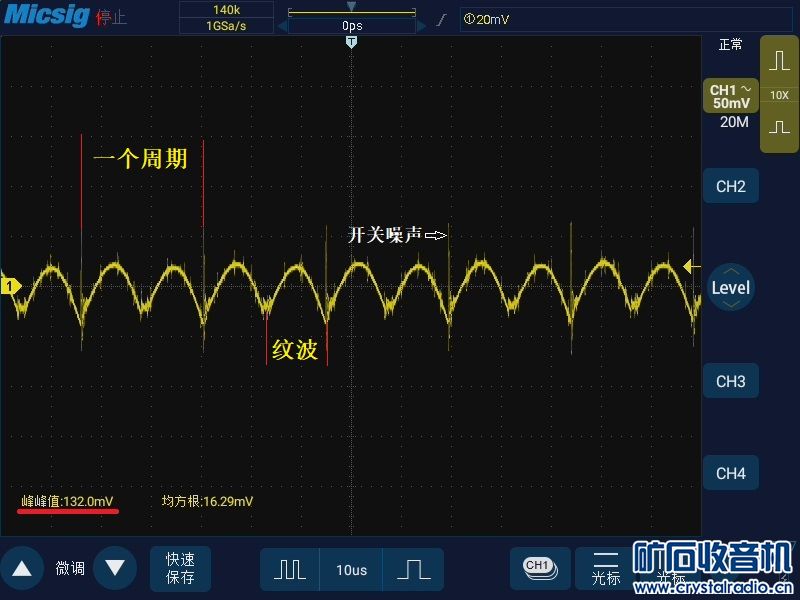Viewport: 800px width, 600px height.
Task: Adjust the trigger Level knob
Action: tap(731, 288)
